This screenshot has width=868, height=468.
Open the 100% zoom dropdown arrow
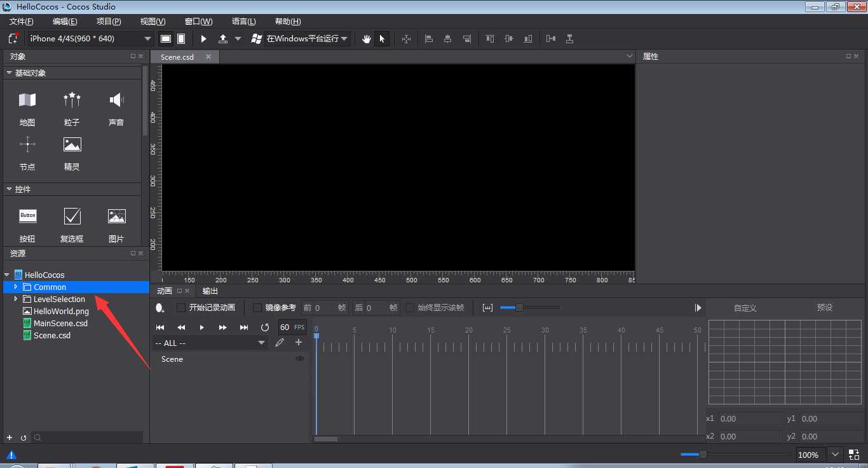pos(835,455)
